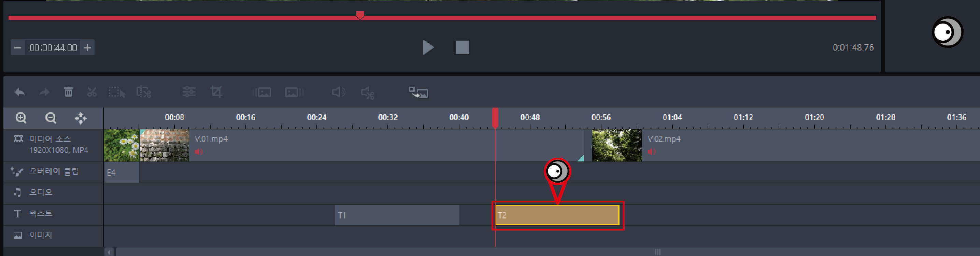
Task: Click the four-arrow fit timeline icon
Action: (80, 118)
